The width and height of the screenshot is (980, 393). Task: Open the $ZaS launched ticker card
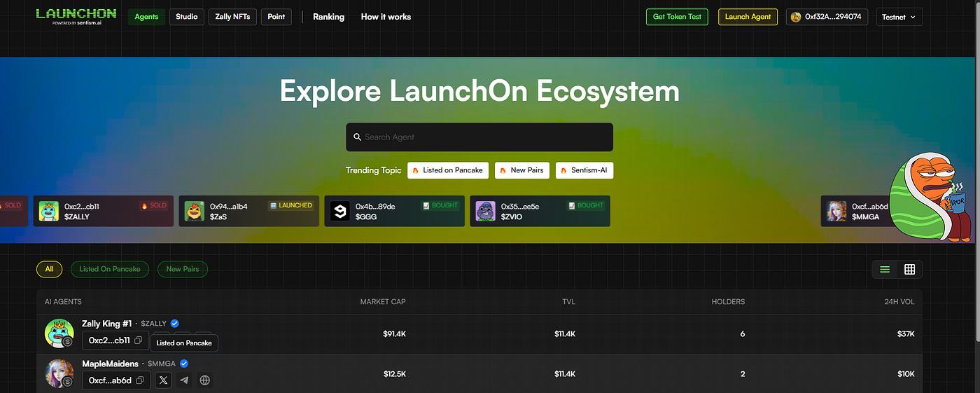[248, 211]
